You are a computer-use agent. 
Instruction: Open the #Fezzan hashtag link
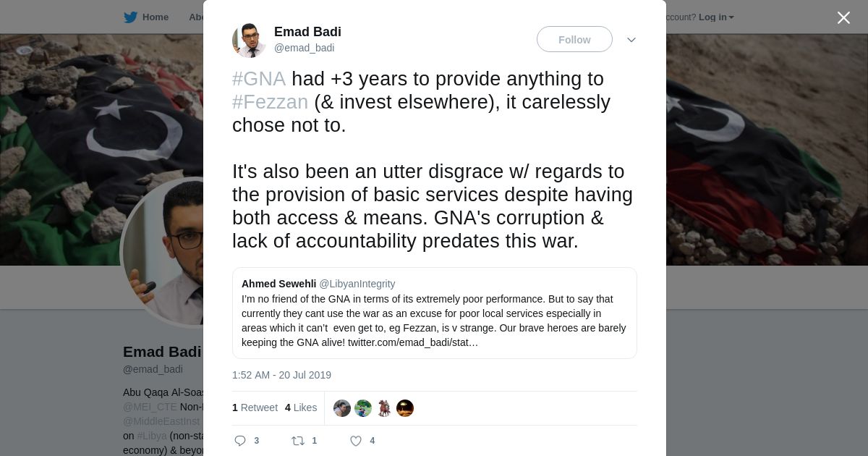[270, 102]
